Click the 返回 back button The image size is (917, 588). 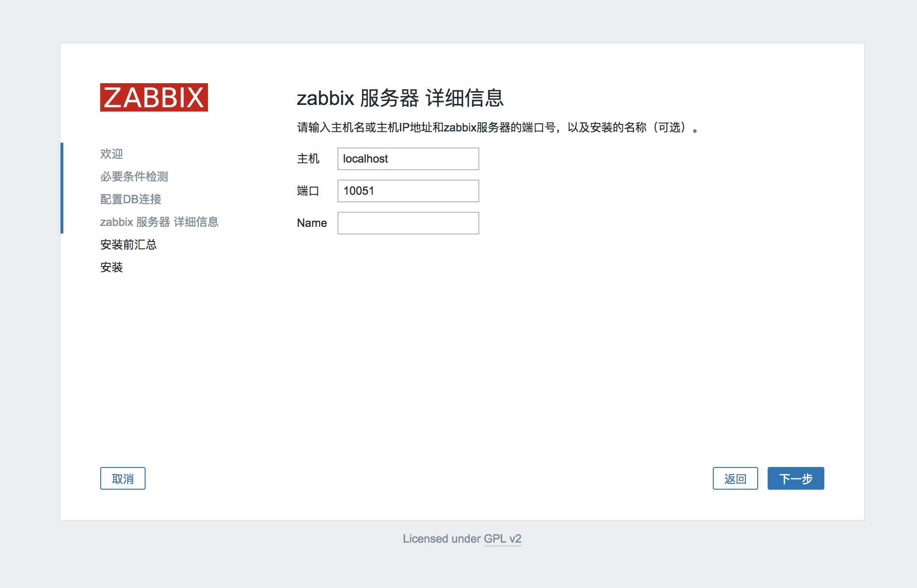tap(735, 478)
